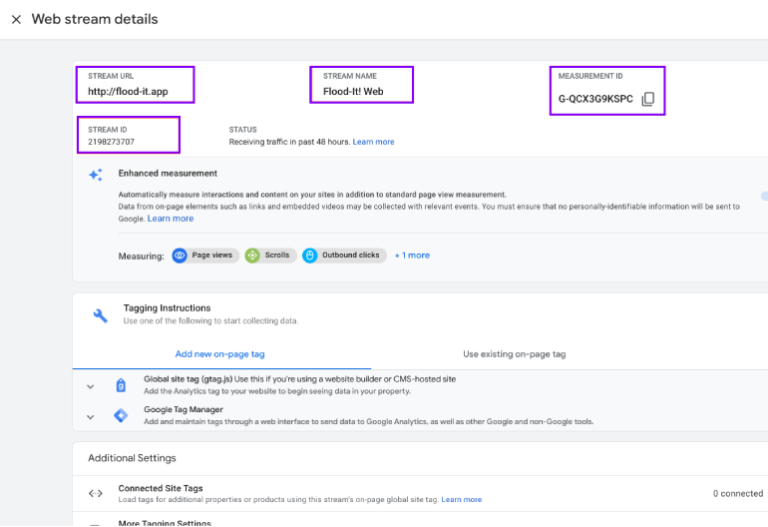Switch to Use existing on-page tag tab

[x=514, y=354]
